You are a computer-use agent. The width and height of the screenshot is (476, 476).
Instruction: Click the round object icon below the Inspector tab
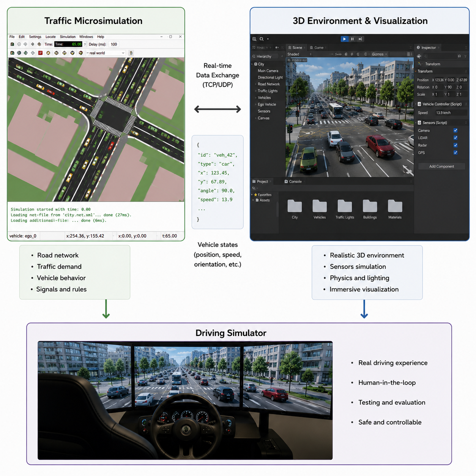pyautogui.click(x=419, y=56)
